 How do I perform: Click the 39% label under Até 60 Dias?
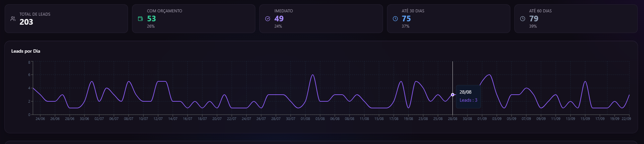pos(533,26)
